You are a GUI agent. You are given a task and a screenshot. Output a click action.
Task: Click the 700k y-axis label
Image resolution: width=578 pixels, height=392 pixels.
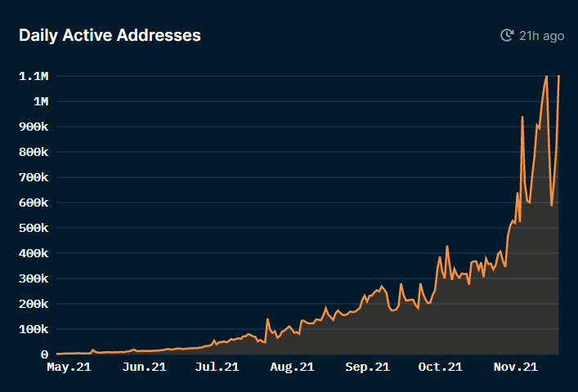coord(34,177)
